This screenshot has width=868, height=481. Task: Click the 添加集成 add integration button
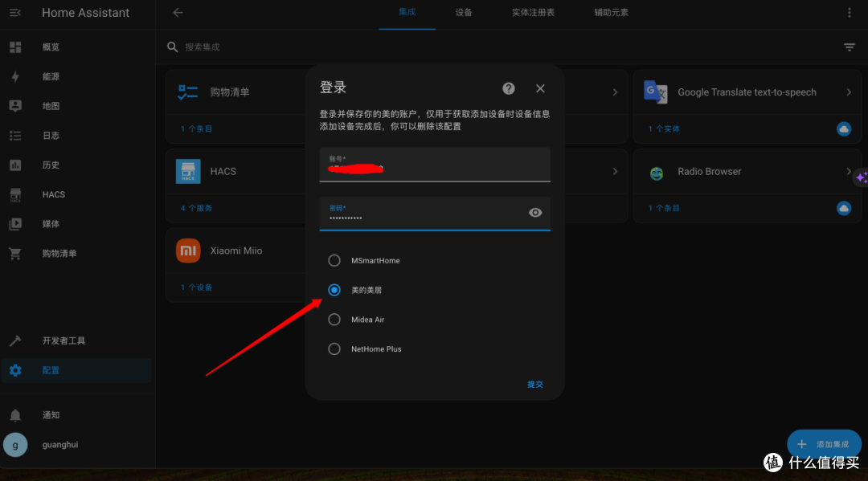click(824, 445)
